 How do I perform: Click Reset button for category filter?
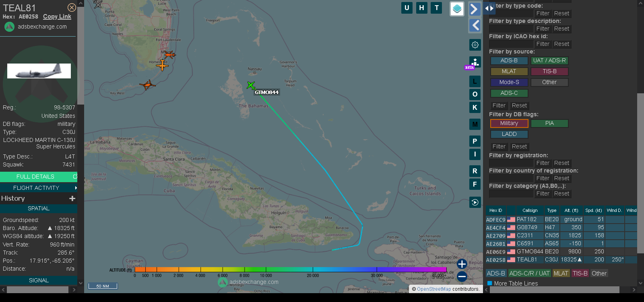click(561, 193)
